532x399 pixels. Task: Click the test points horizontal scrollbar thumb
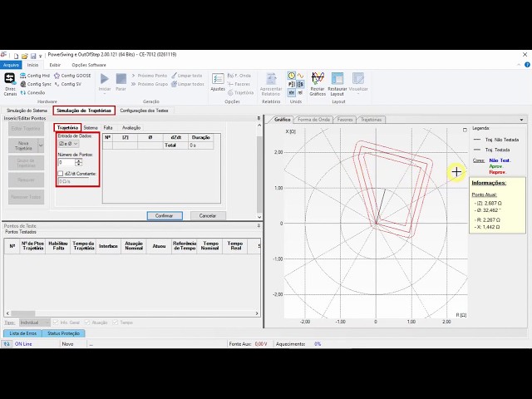click(23, 313)
